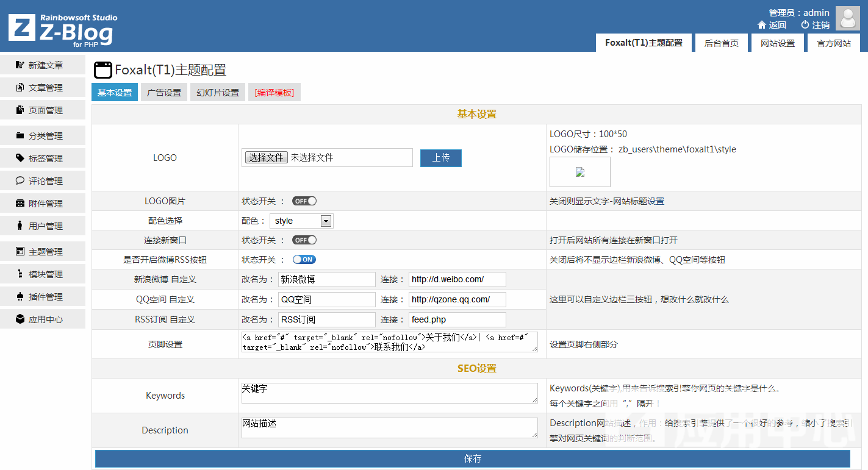This screenshot has height=470, width=868.
Task: Click the application center box icon
Action: tap(20, 319)
